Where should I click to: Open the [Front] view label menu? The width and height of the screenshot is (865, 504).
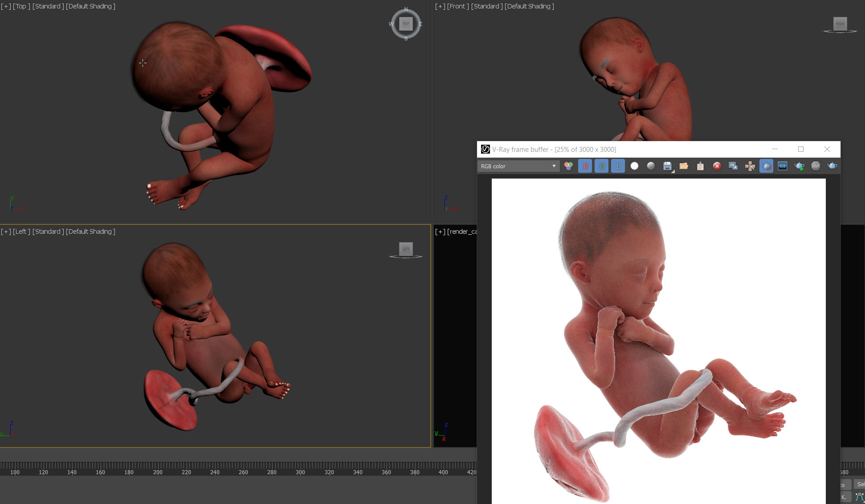458,6
